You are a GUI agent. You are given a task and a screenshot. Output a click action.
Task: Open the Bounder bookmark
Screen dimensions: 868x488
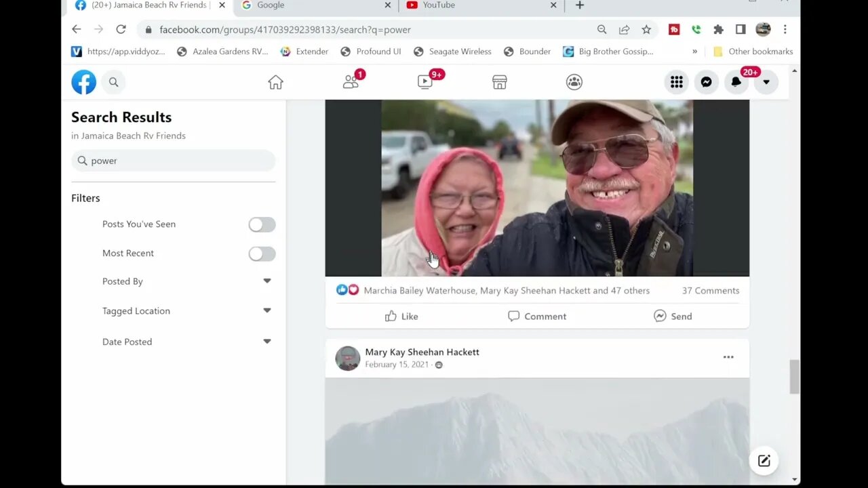coord(528,52)
